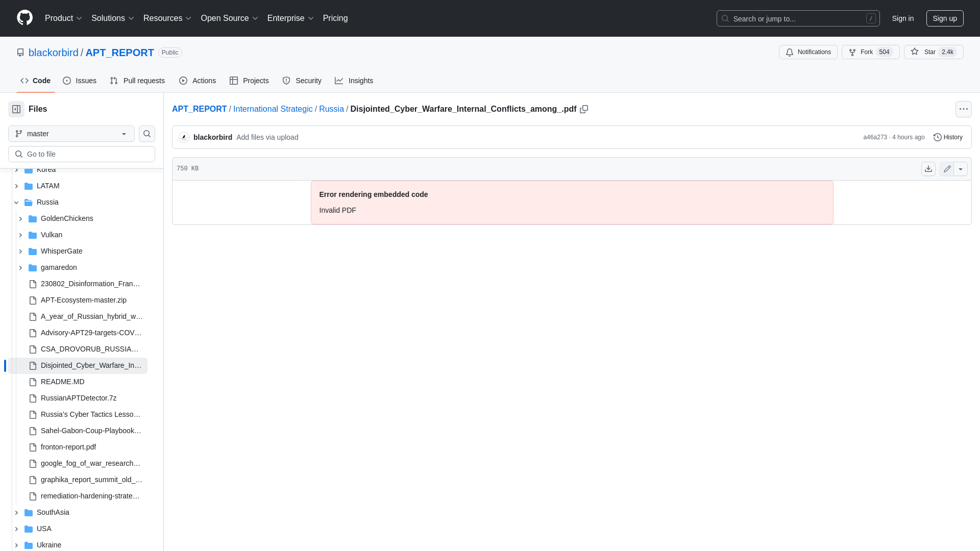Go to Russia breadcrumb folder
This screenshot has width=980, height=551.
(331, 109)
